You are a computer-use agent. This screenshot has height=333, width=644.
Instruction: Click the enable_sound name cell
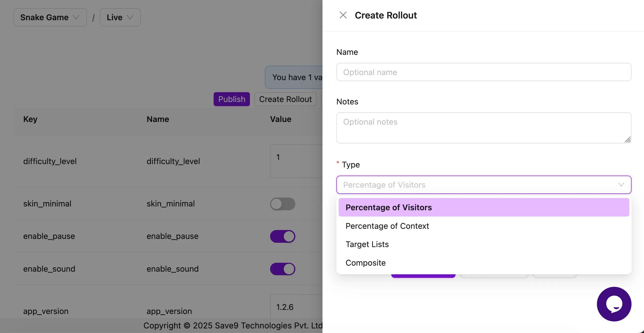tap(173, 269)
